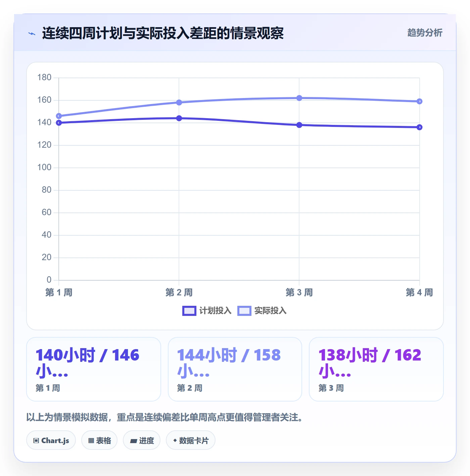Select 计划投入 data point at 第 3 周
Screen dimensions: 470x476
(299, 125)
